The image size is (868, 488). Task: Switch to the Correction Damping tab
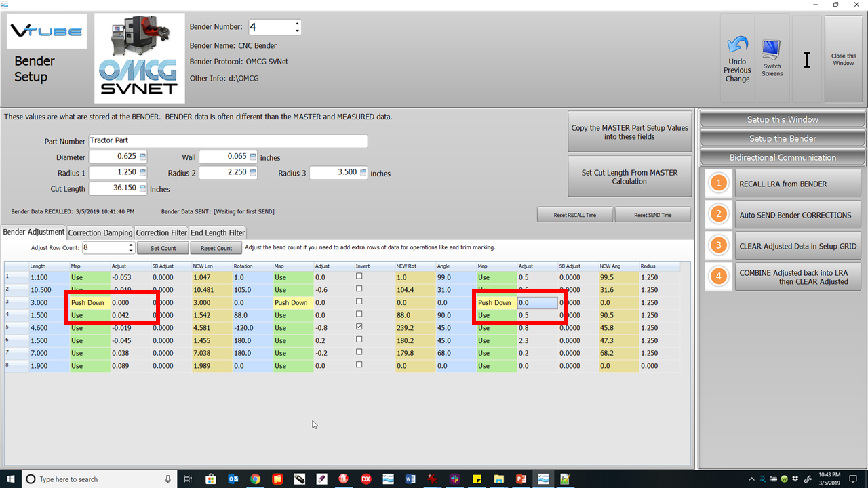coord(100,232)
